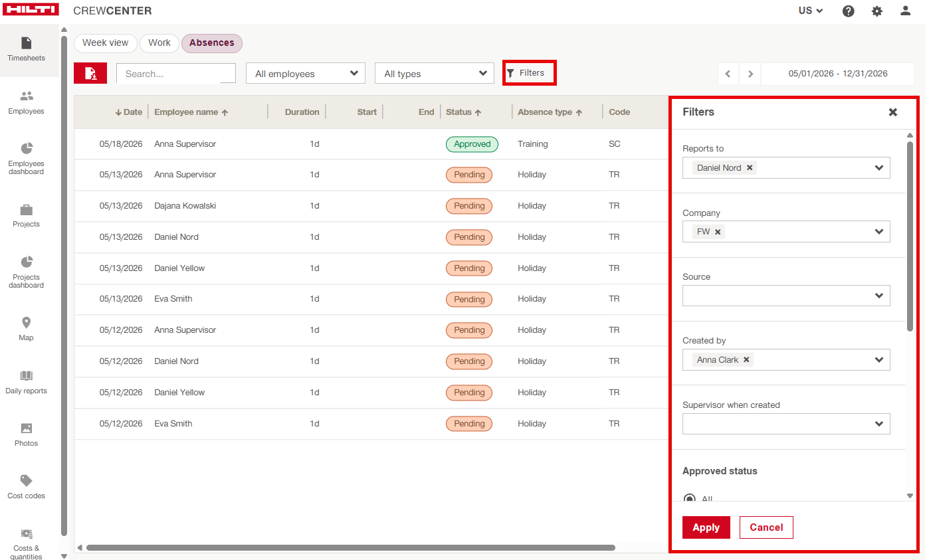Open Photos from the sidebar

point(27,435)
